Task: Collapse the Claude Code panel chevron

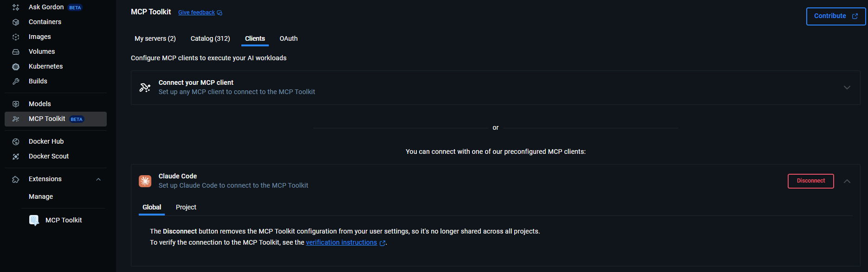Action: [847, 181]
